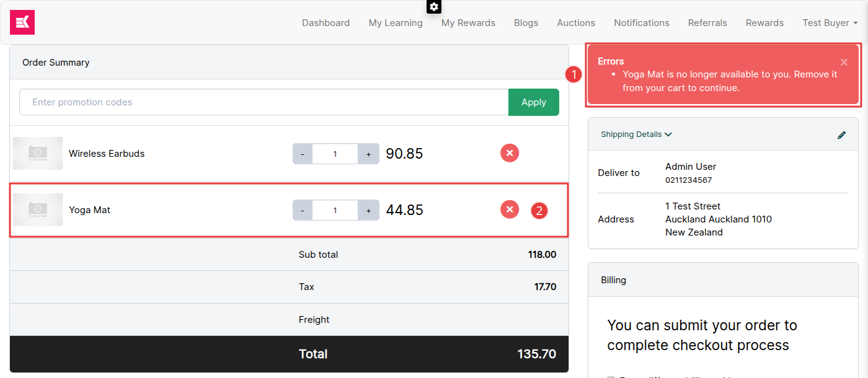Screen dimensions: 868x378
Task: Click the Yoga Mat product name
Action: 89,210
